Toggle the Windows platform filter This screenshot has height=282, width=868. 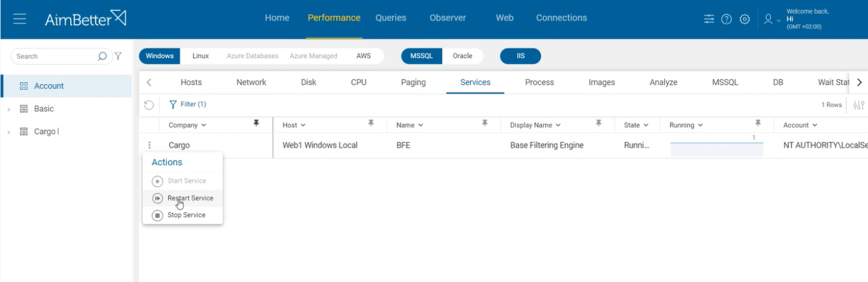pos(160,56)
